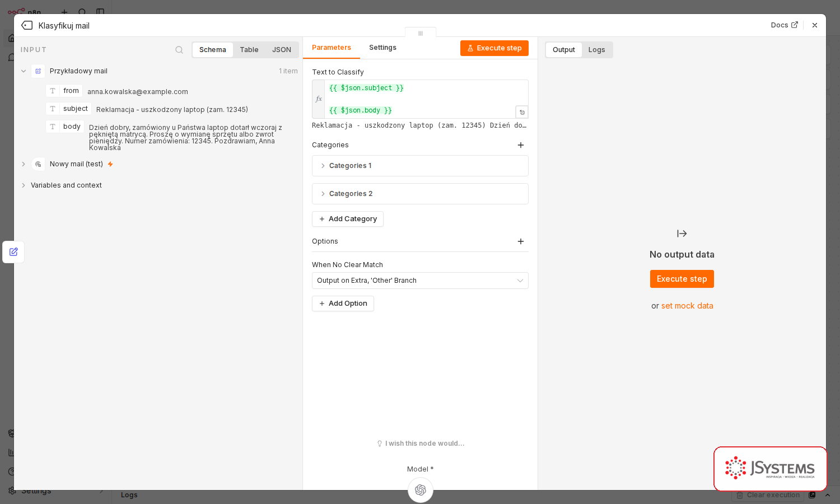Switch input view to Schema
The width and height of the screenshot is (840, 504).
[213, 50]
